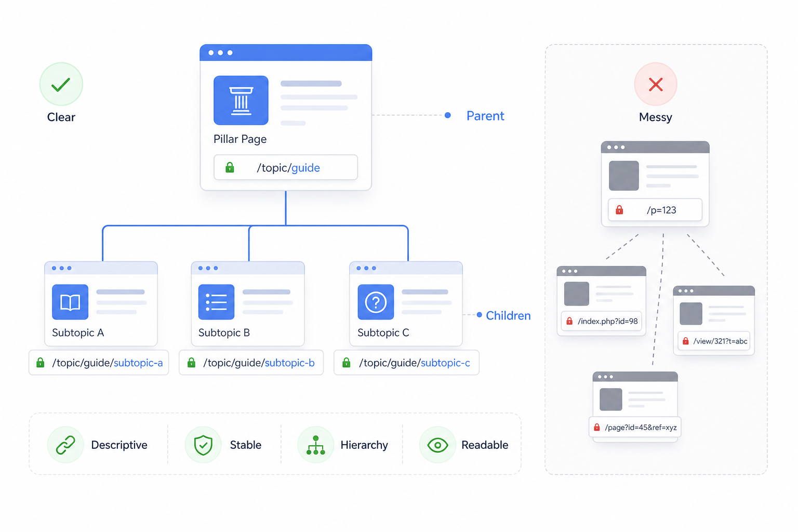Click the red lock beside /page?id=45&ref=xyz
The height and width of the screenshot is (532, 798).
pos(597,427)
